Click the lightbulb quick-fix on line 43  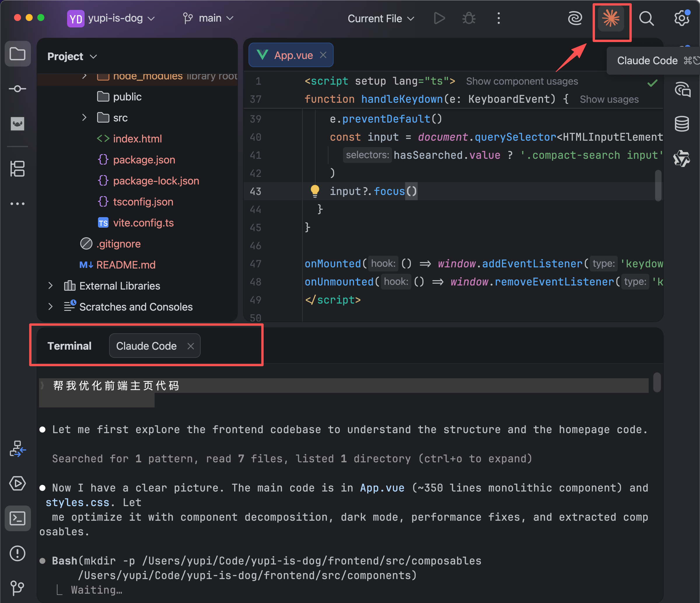pos(315,191)
